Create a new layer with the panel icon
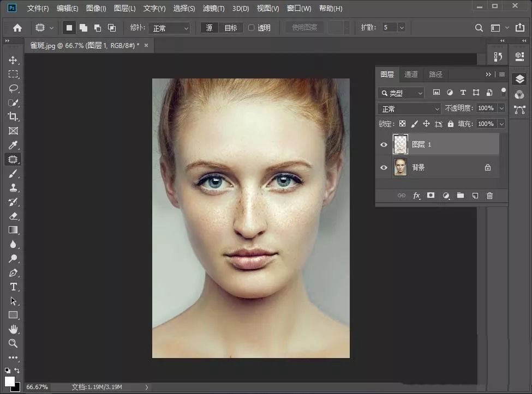This screenshot has width=532, height=394. coord(475,196)
